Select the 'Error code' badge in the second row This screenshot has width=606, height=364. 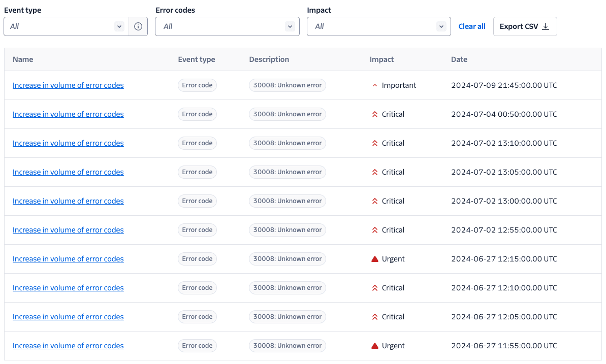tap(197, 114)
